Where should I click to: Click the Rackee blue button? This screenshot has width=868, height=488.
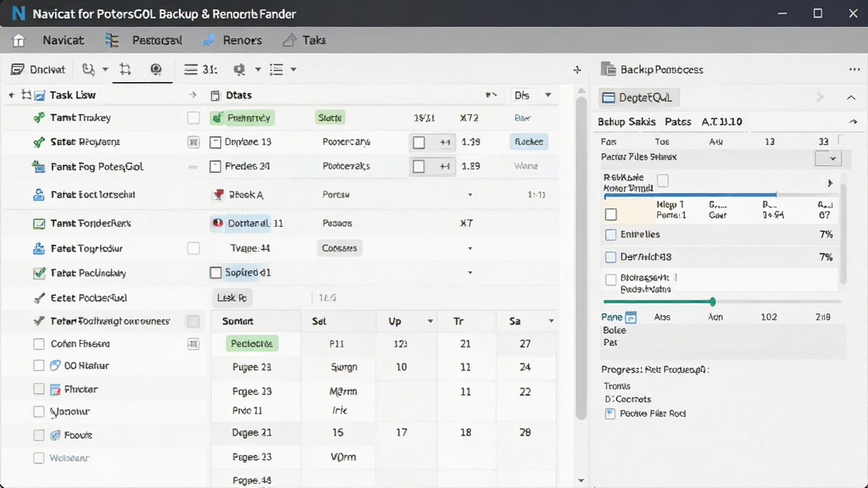coord(529,142)
